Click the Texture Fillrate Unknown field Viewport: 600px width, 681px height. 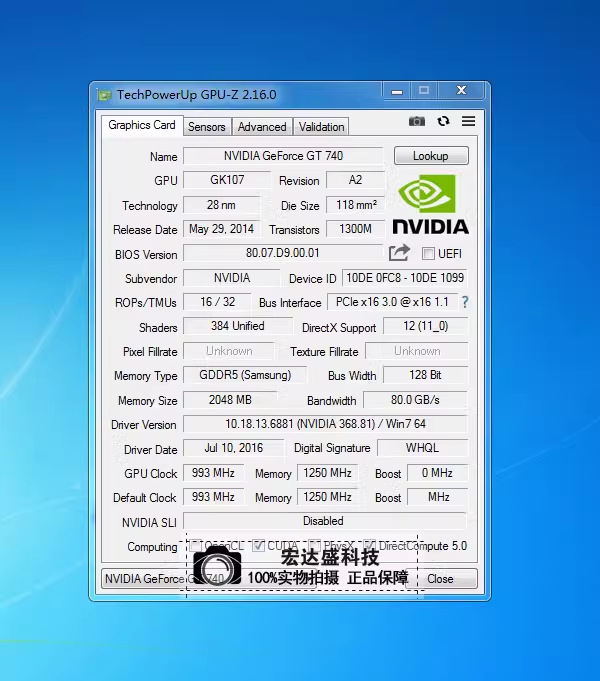[417, 351]
